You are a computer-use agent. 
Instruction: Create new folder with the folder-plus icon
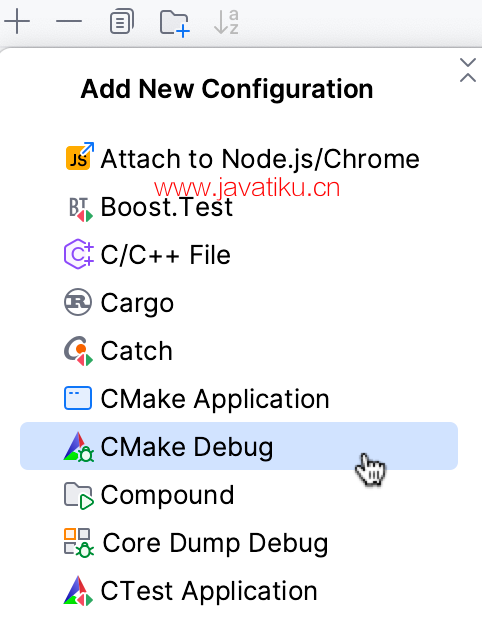click(x=175, y=23)
